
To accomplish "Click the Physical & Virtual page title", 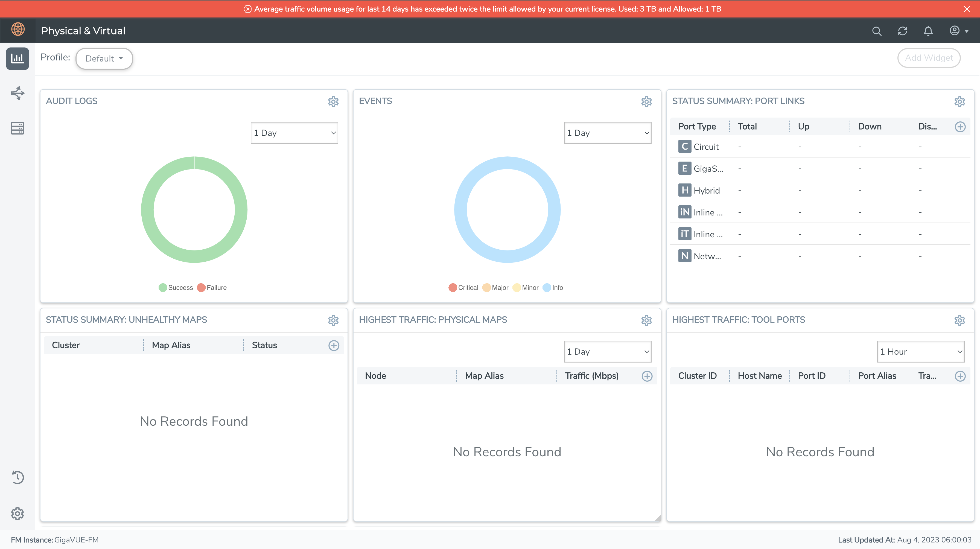I will click(x=83, y=31).
